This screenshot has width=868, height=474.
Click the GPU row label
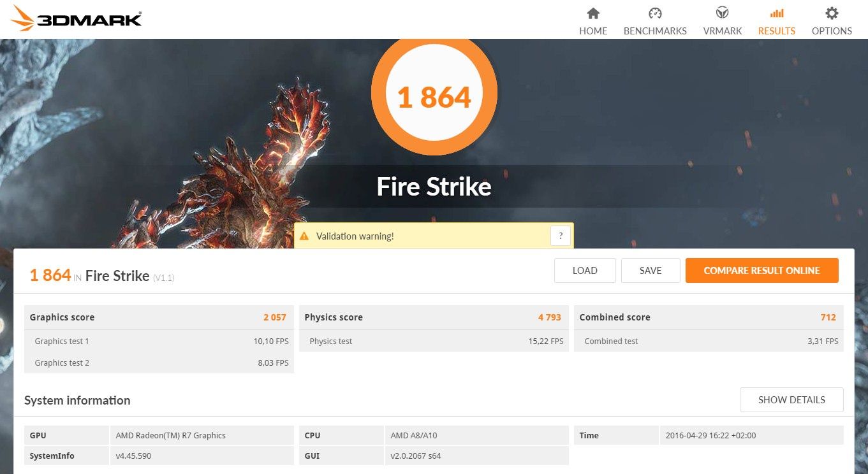(x=38, y=436)
